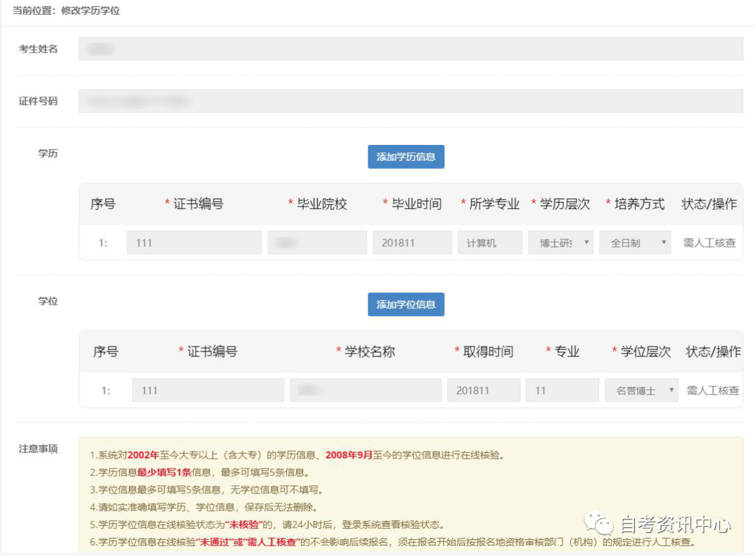
Task: Click the 学校名称 column header
Action: click(365, 351)
